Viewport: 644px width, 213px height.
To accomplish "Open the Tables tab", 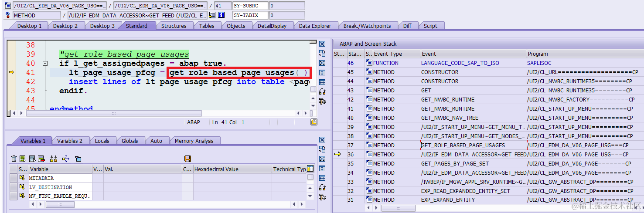I will (207, 26).
